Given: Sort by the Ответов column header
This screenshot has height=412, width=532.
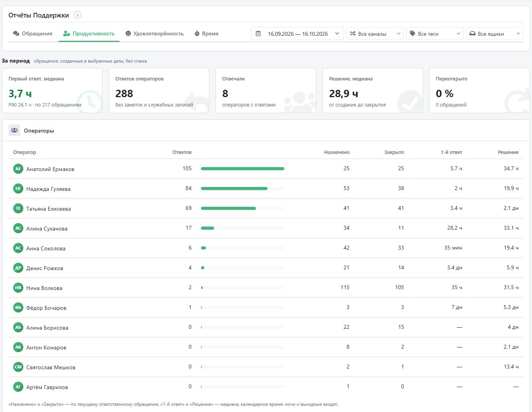Looking at the screenshot, I should coord(182,152).
